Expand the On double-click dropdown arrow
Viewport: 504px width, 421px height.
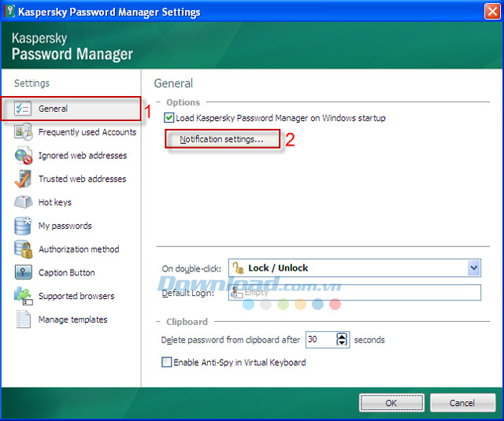(x=473, y=268)
